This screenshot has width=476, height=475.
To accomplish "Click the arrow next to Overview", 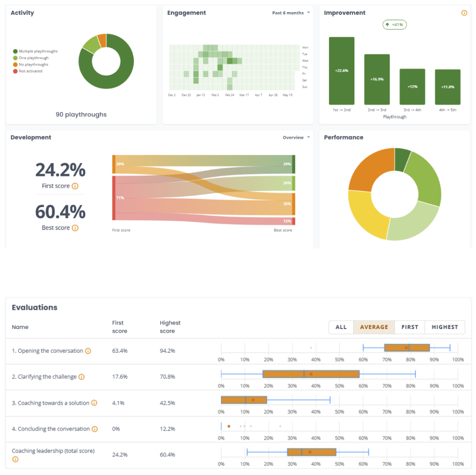I will [x=309, y=137].
